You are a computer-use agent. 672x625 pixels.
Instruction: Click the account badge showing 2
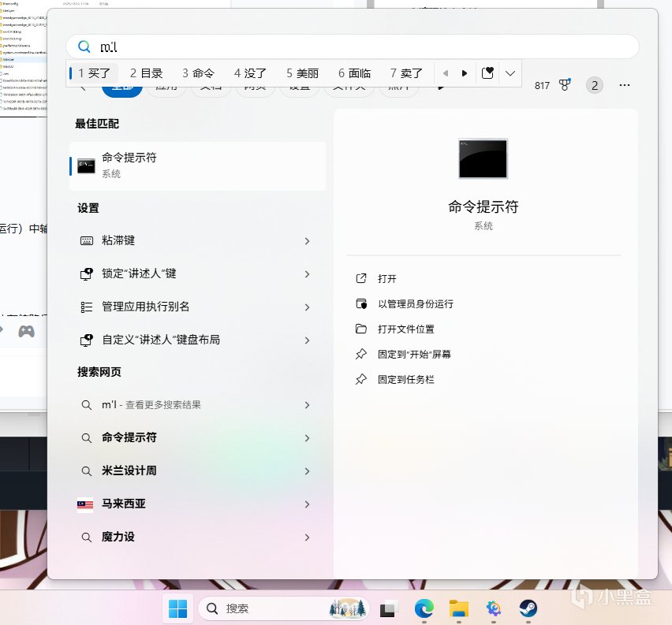point(595,85)
